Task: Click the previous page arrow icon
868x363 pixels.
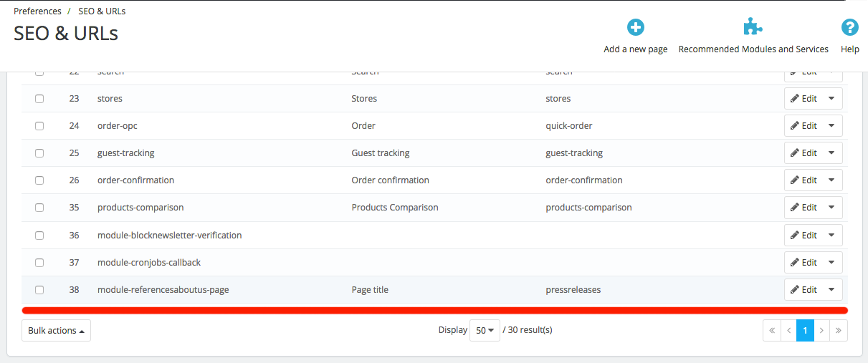Action: pos(788,331)
